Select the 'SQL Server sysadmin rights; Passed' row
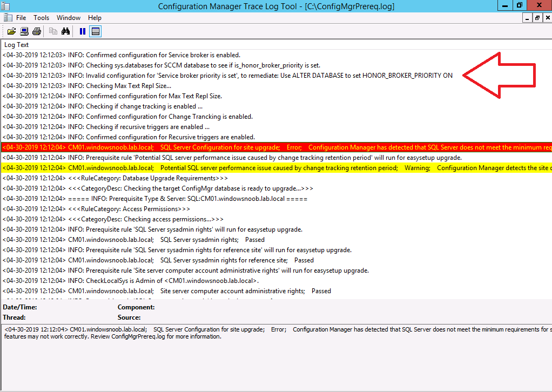 coord(277,240)
